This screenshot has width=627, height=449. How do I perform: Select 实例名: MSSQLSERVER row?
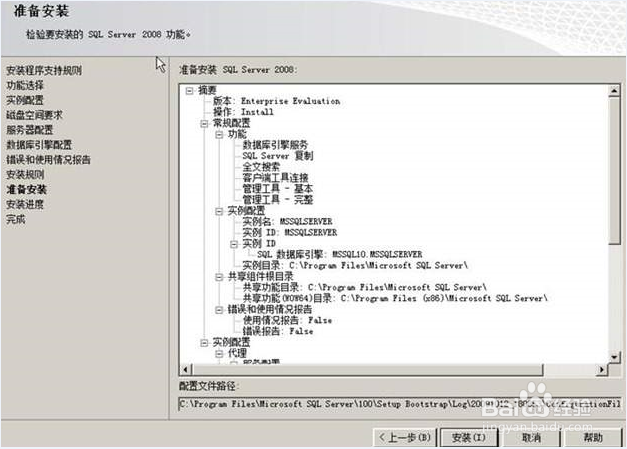pyautogui.click(x=287, y=222)
